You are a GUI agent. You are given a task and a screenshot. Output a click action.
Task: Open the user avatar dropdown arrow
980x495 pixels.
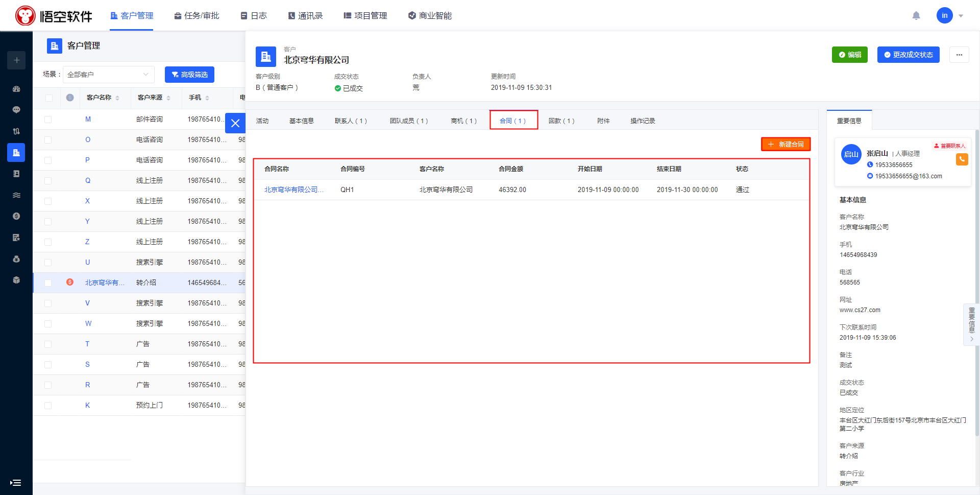tap(961, 16)
